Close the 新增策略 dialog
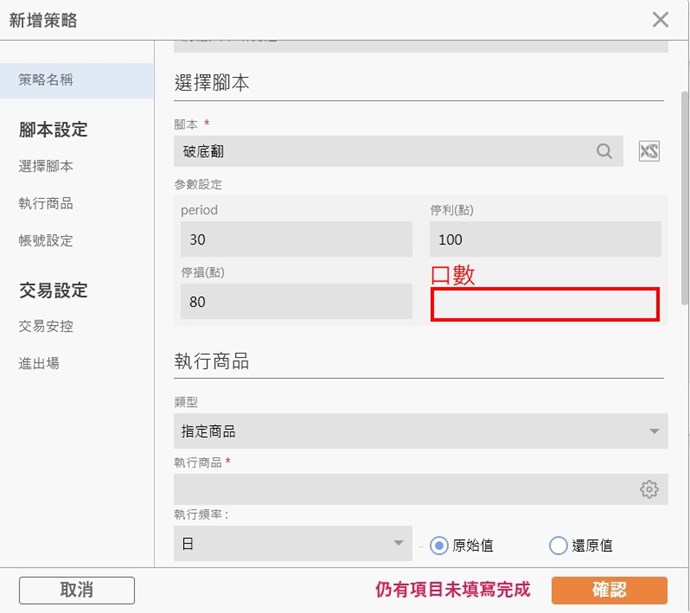 [x=660, y=19]
